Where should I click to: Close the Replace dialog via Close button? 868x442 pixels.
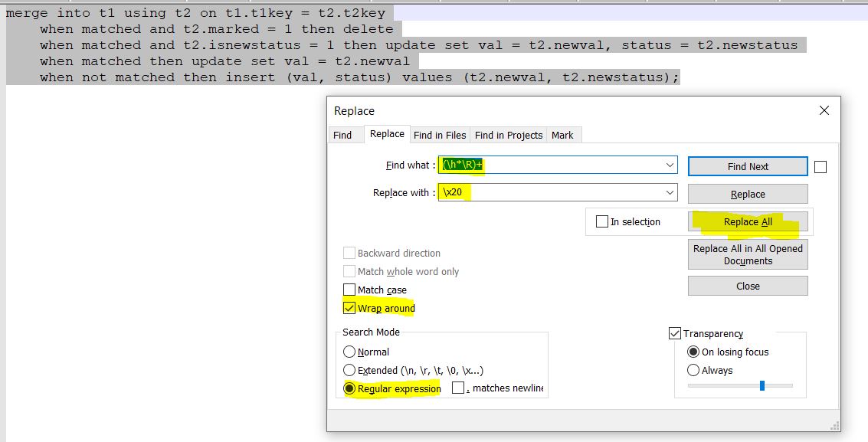pos(747,285)
